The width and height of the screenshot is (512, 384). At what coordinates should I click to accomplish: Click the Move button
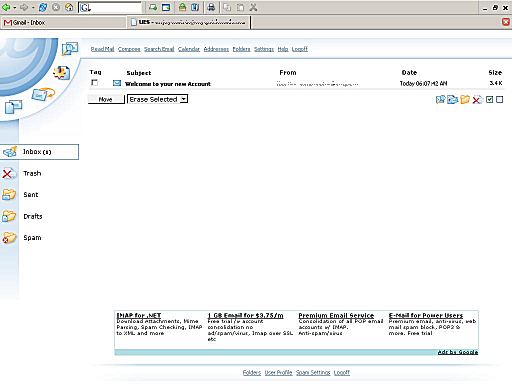[x=106, y=99]
